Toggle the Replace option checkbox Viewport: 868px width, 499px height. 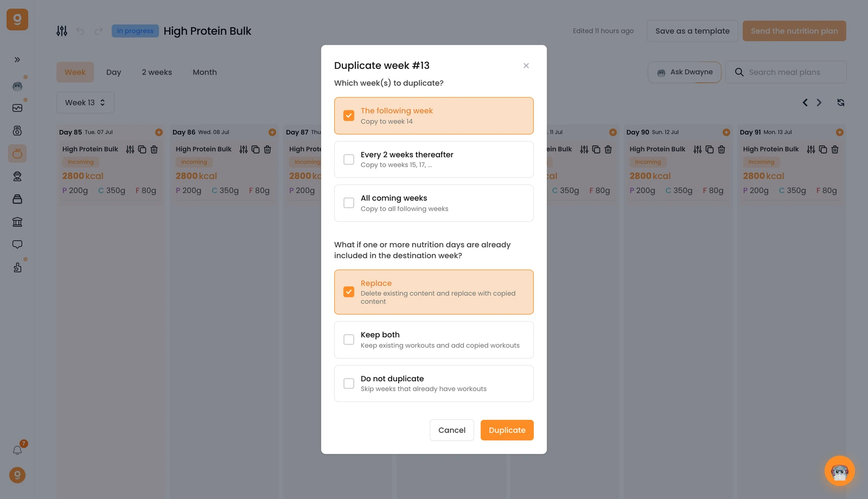pos(349,292)
